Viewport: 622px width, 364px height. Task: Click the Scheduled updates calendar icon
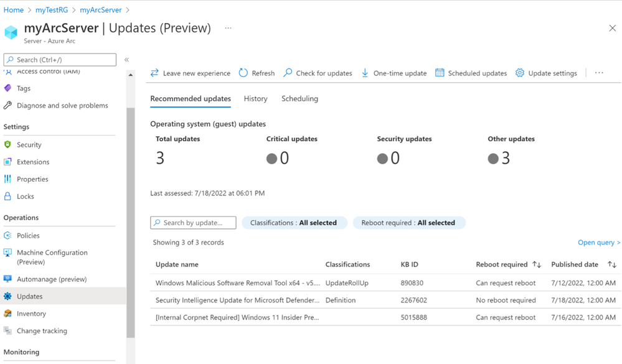point(440,73)
